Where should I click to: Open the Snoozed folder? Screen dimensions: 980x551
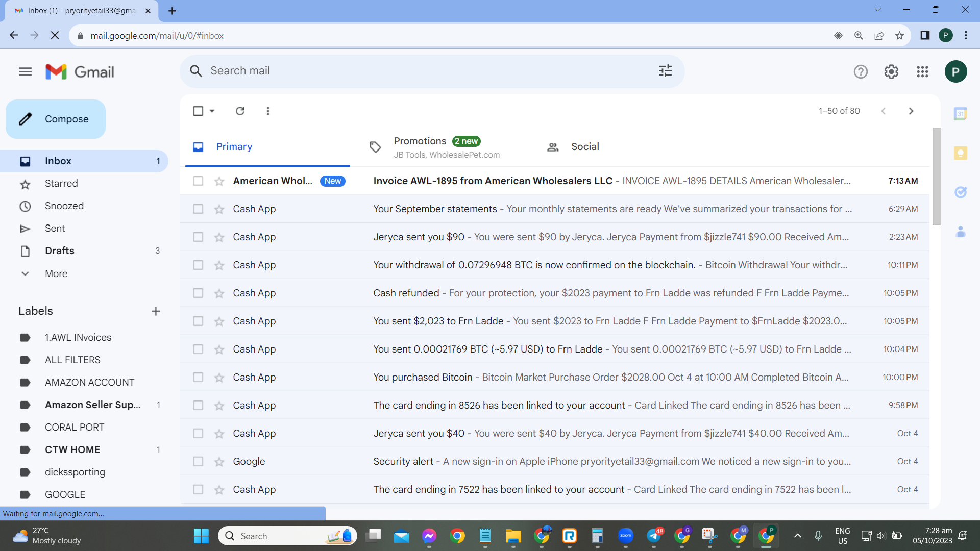point(84,206)
